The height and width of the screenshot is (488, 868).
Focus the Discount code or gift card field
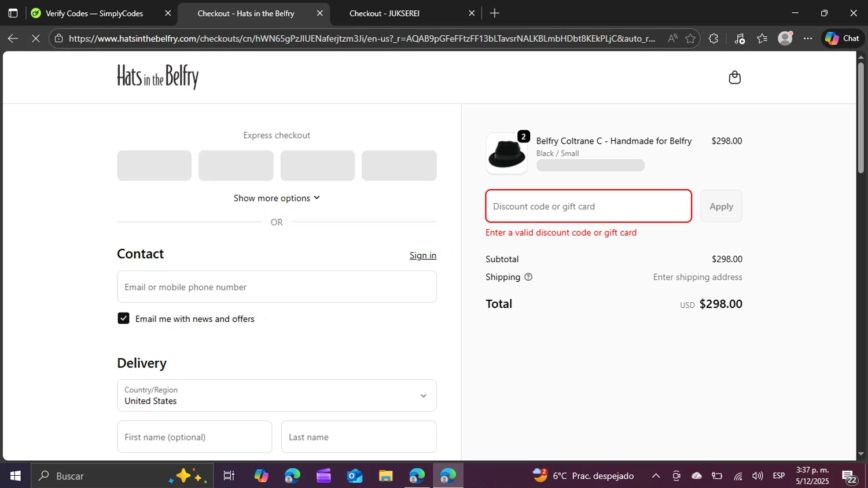pos(589,206)
